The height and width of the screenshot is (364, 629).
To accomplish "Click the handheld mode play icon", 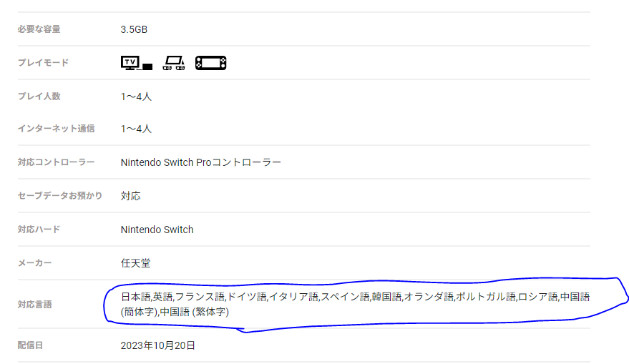I will 211,63.
